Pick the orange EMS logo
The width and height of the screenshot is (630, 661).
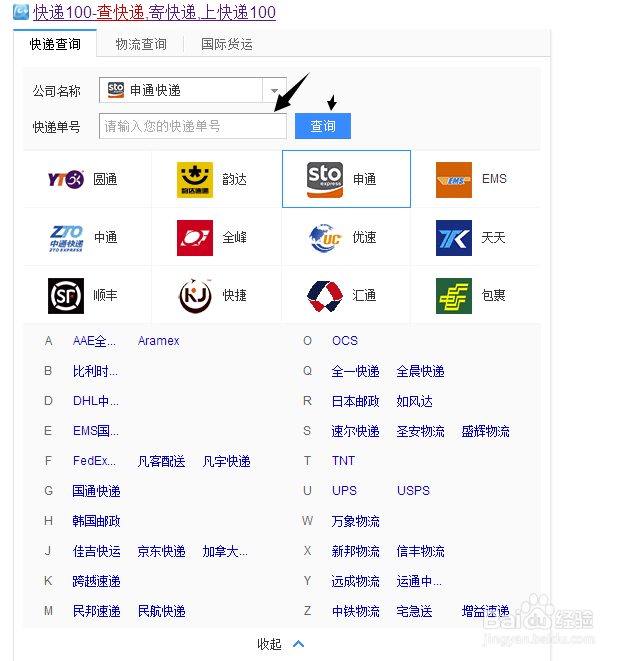[454, 180]
